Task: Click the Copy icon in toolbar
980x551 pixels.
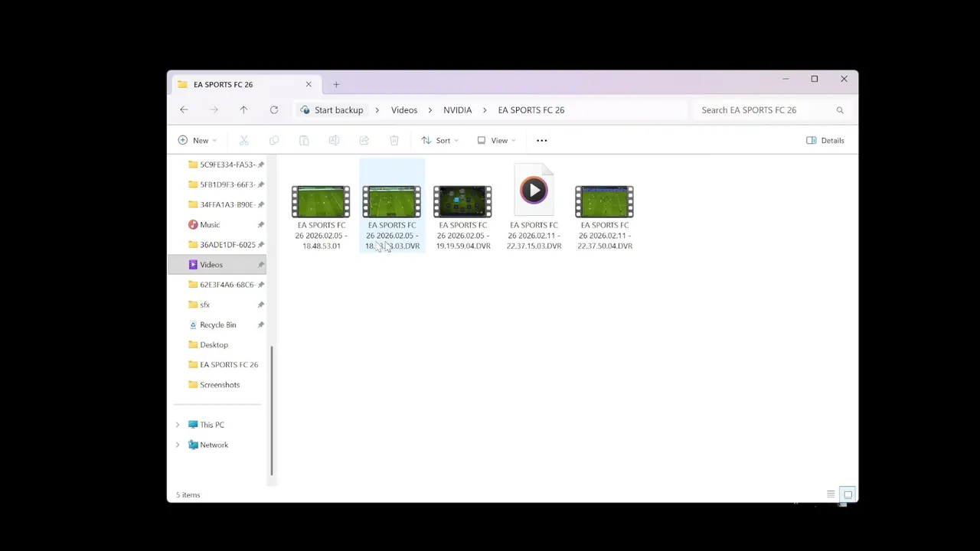Action: coord(274,140)
